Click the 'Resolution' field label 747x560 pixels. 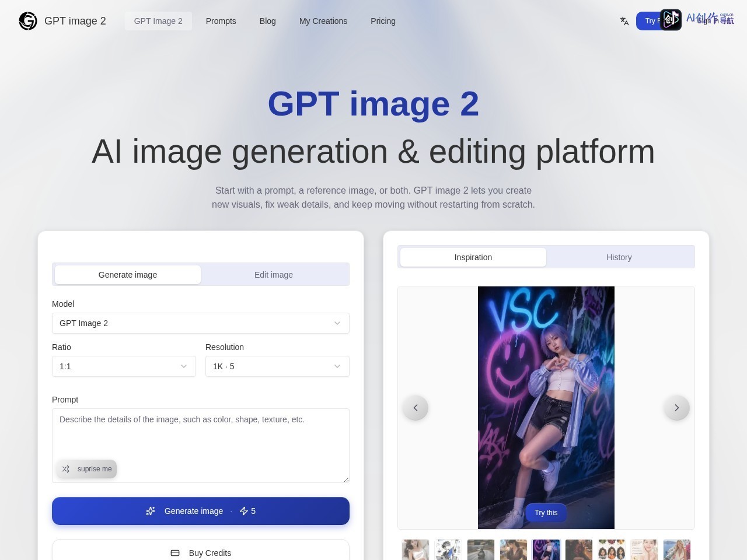225,347
